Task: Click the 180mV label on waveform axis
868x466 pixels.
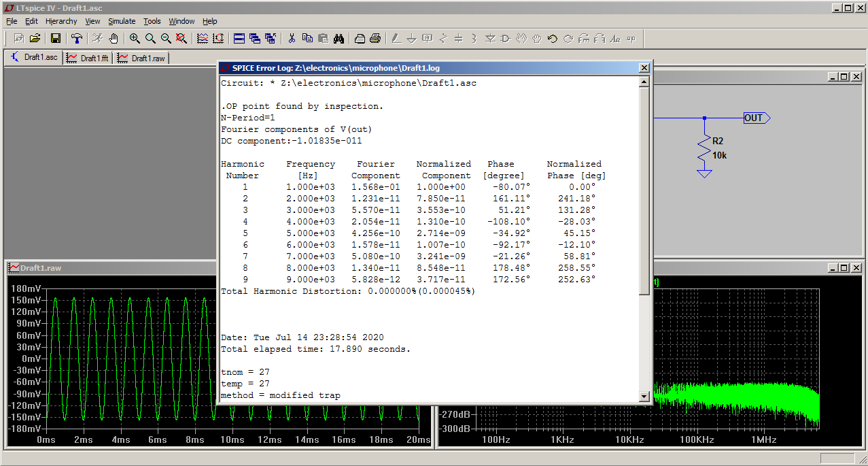Action: coord(26,288)
